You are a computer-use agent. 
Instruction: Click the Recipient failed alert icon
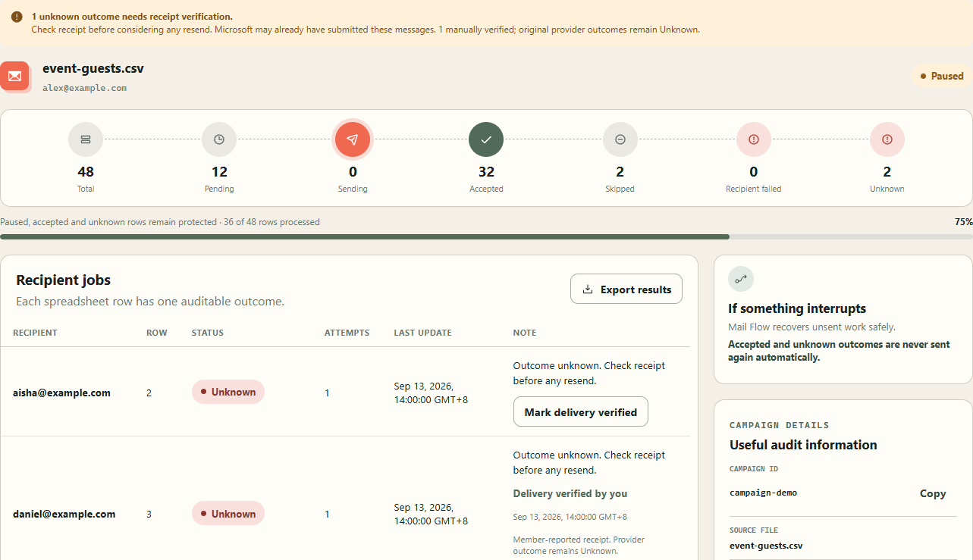754,139
